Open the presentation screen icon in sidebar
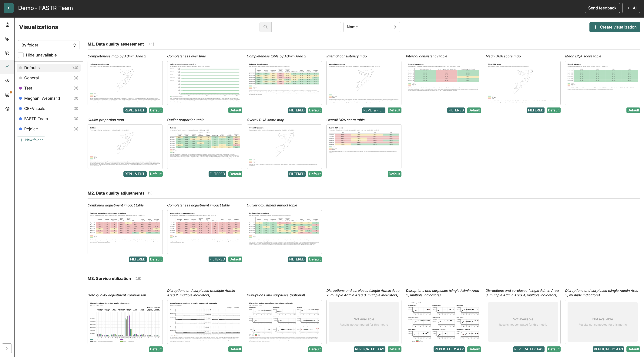Screen dimensions: 644x357 [7, 39]
